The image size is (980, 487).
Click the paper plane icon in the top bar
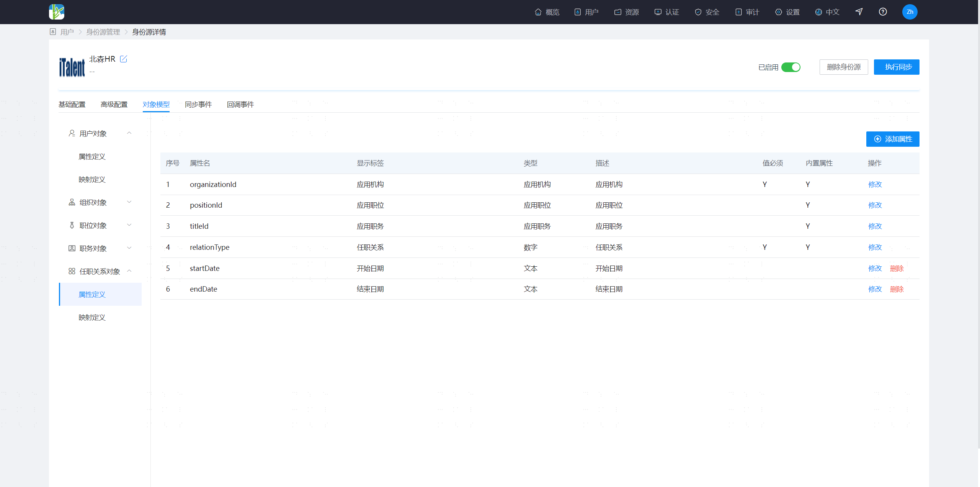click(859, 12)
